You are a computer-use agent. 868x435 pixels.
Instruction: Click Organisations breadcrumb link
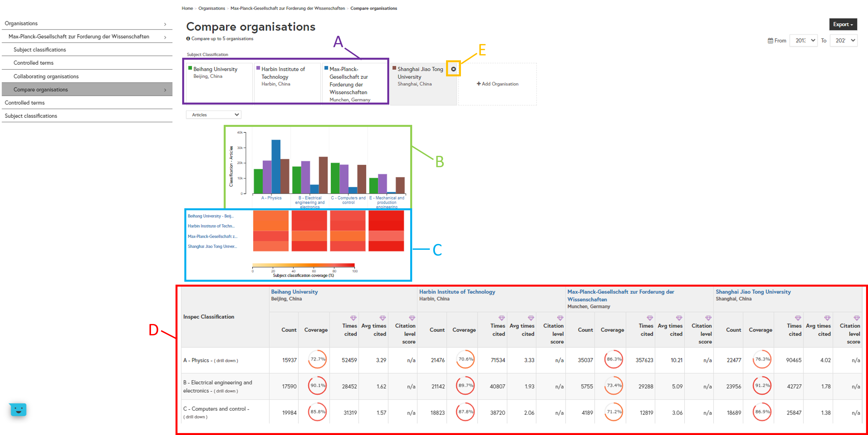click(211, 8)
